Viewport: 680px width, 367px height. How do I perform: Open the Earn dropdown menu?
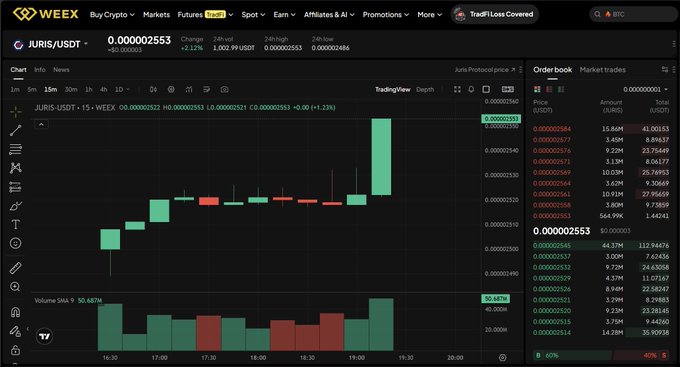click(x=284, y=14)
